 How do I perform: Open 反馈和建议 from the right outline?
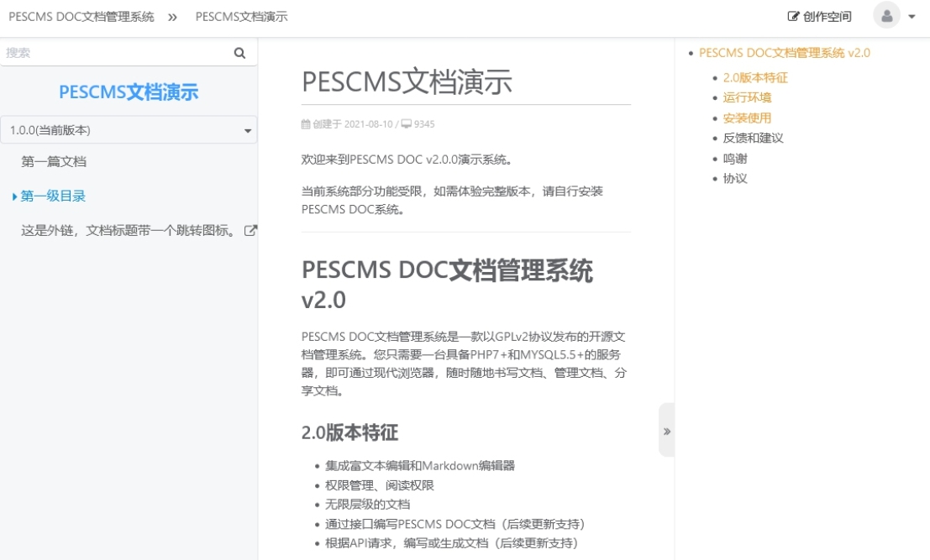tap(753, 138)
